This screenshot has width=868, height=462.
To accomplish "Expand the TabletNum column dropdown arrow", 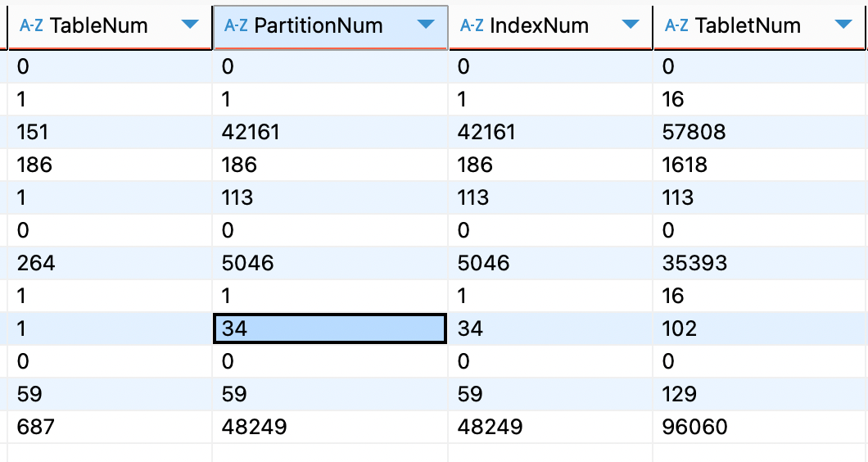I will coord(843,25).
